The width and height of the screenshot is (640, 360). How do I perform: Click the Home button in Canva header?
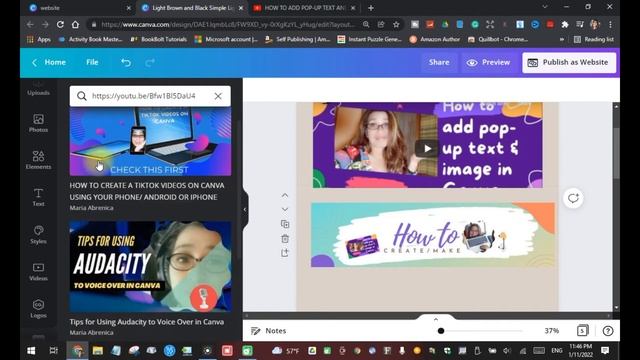49,62
